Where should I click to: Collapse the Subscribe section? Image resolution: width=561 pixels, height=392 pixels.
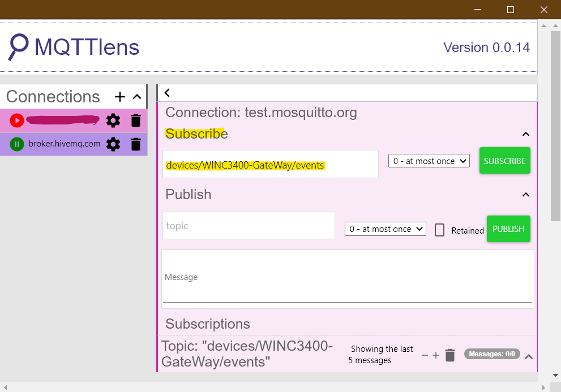(x=525, y=134)
